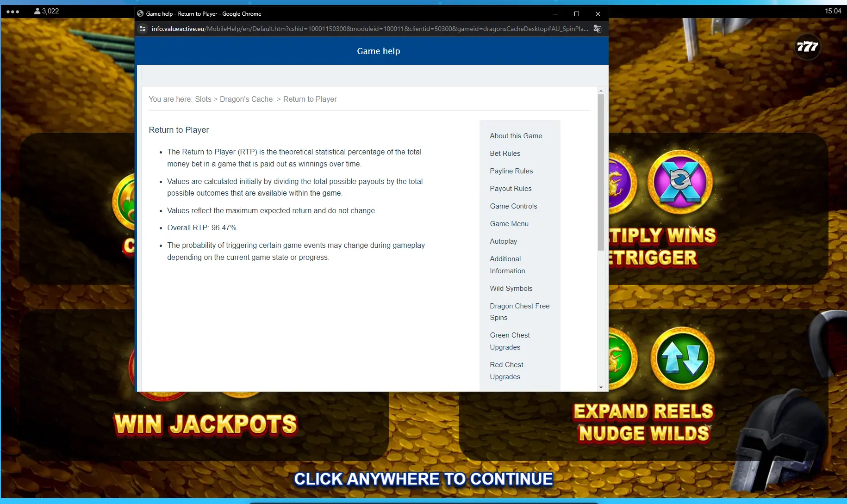Click the Return to Player breadcrumb

coord(310,99)
